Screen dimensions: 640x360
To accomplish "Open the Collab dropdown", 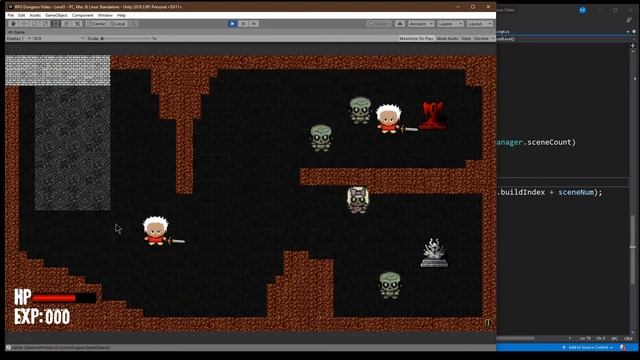I will tap(379, 24).
